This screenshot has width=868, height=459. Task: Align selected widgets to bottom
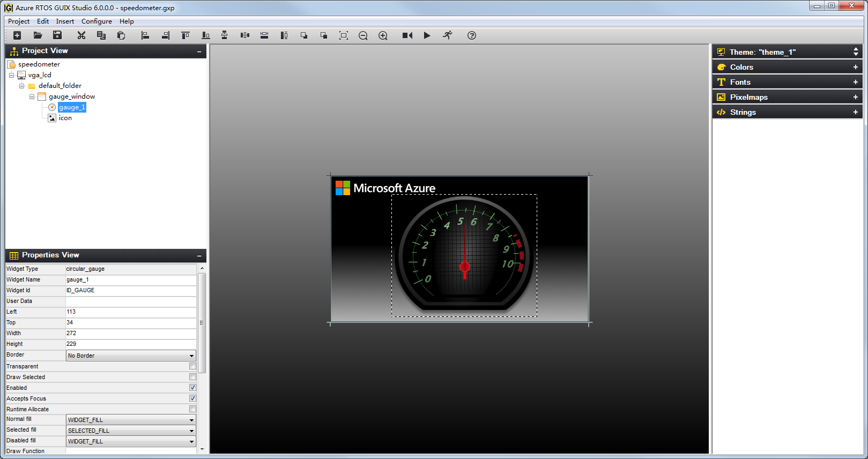(x=205, y=35)
